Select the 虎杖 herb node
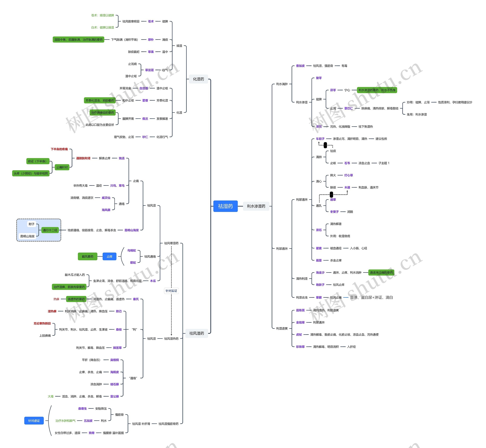The width and height of the screenshot is (486, 448). pos(299,335)
